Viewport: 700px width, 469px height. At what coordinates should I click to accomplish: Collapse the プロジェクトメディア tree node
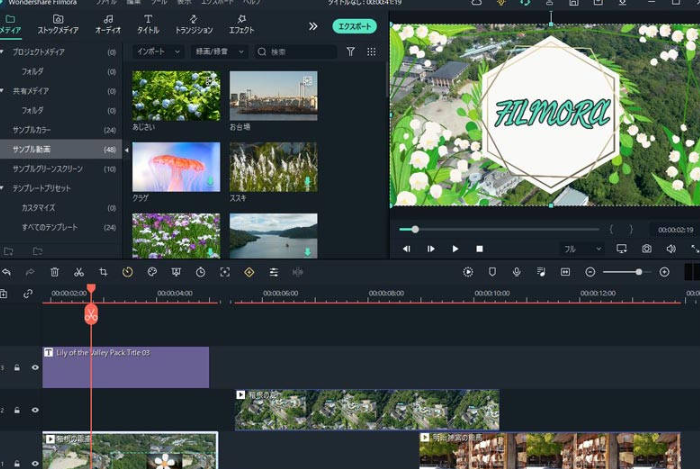click(x=2, y=52)
